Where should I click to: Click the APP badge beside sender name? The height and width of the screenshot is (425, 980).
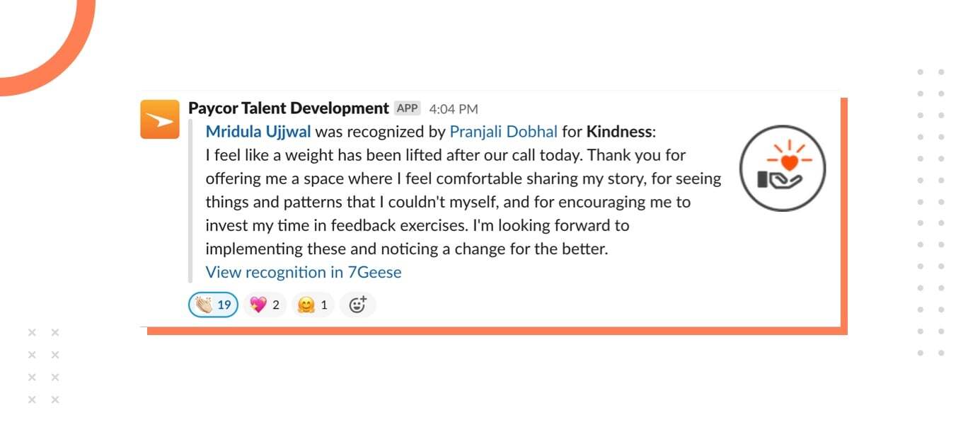[x=407, y=108]
